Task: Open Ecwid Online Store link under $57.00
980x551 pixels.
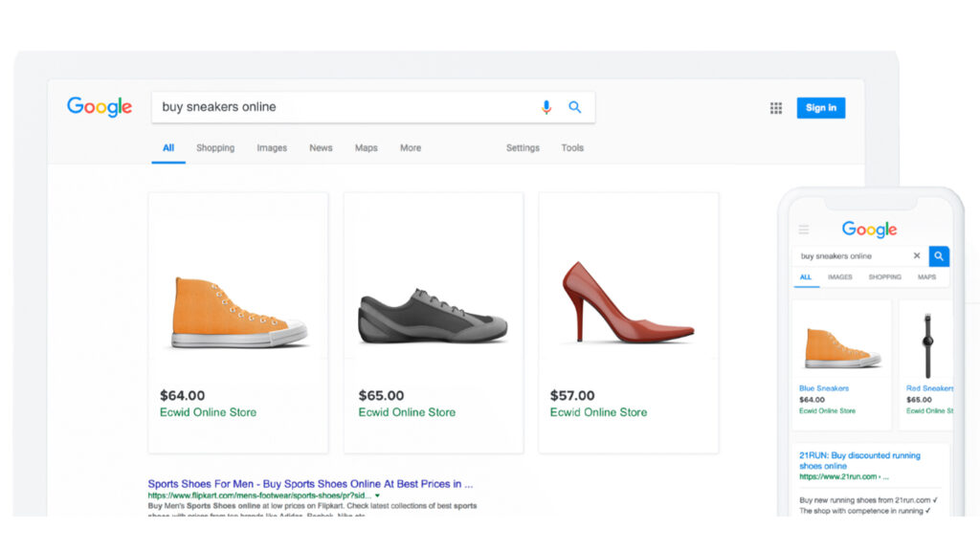Action: coord(598,412)
